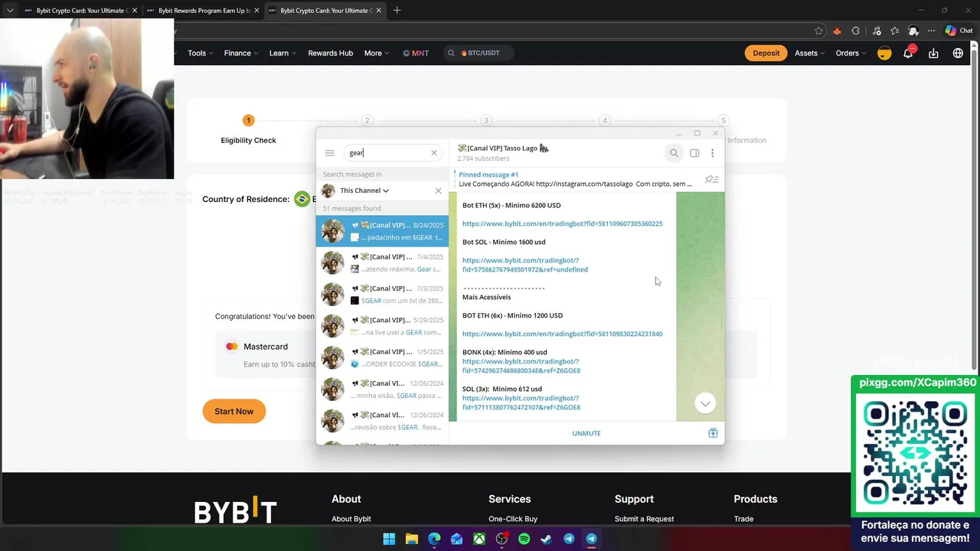Switch to Bybit Rewards Program tab

point(203,11)
